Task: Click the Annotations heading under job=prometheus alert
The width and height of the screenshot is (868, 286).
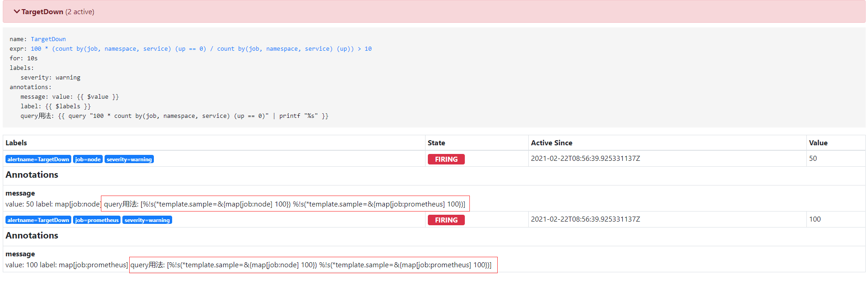Action: pos(32,236)
